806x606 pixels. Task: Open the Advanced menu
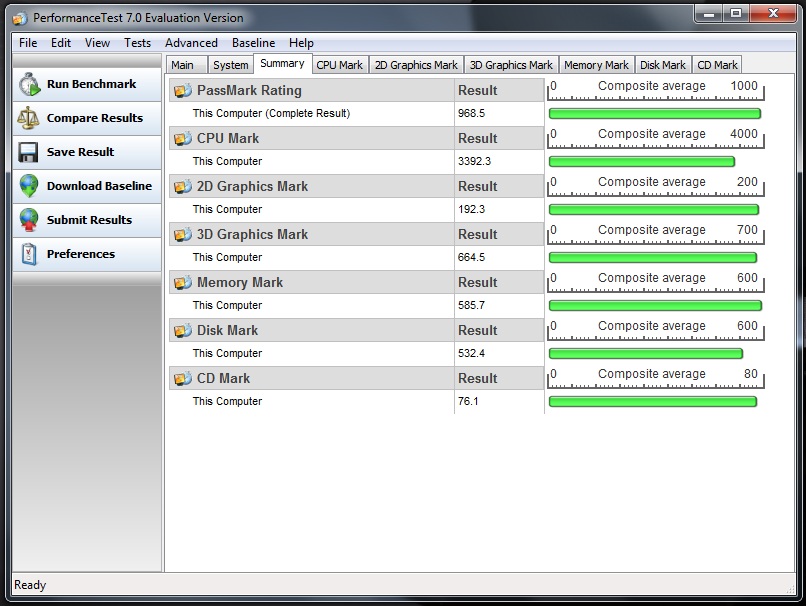[191, 43]
